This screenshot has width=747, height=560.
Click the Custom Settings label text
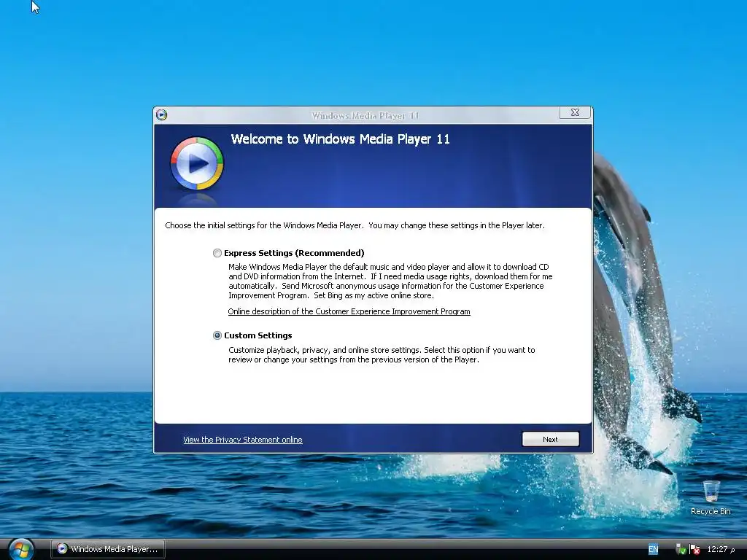pyautogui.click(x=258, y=335)
